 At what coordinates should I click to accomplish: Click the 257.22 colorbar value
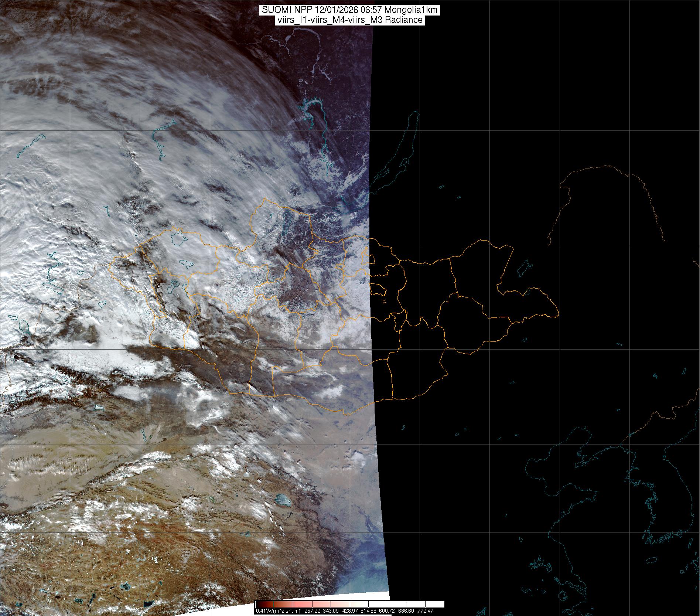coord(311,611)
